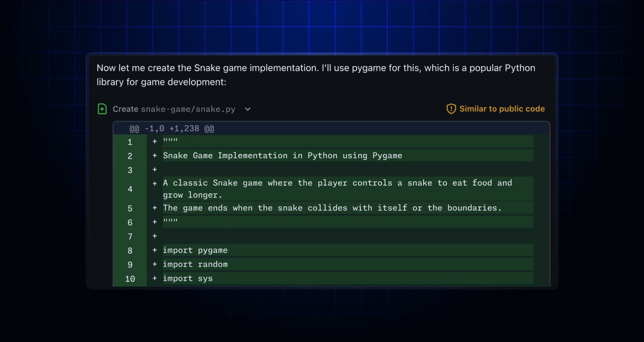Click the "import random" code line
This screenshot has height=342, width=644.
tap(195, 264)
